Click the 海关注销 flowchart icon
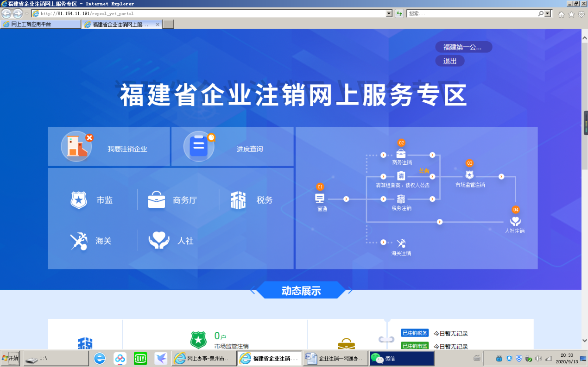This screenshot has width=588, height=367. pos(401,243)
